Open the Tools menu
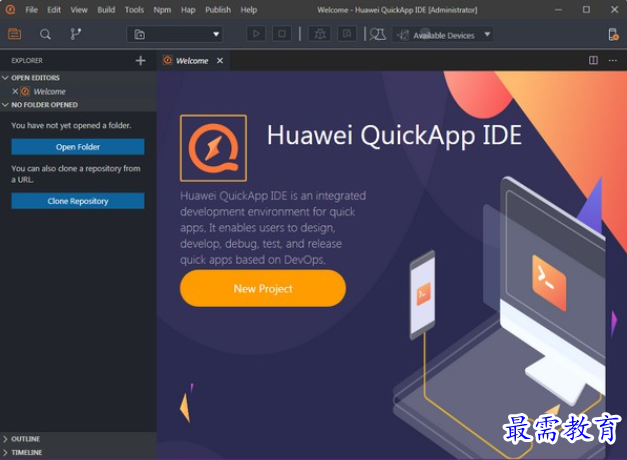 point(134,10)
